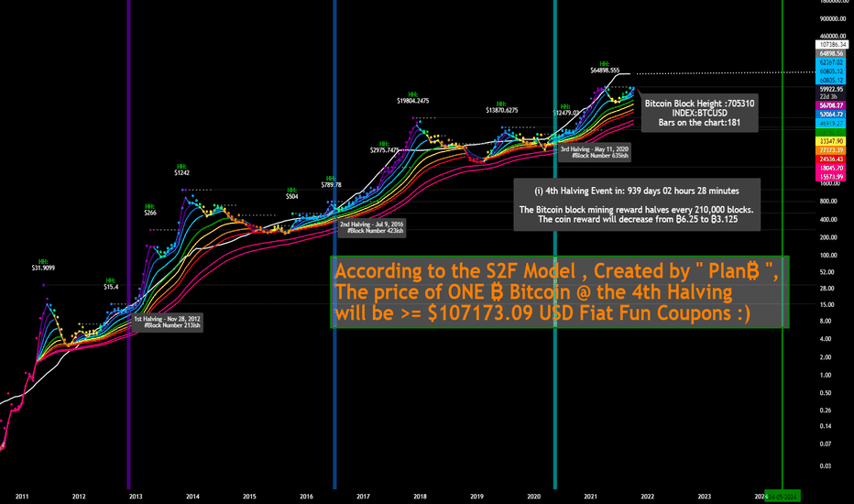Screen dimensions: 854x504
Task: Click the 107386.34 white price label
Action: 831,45
